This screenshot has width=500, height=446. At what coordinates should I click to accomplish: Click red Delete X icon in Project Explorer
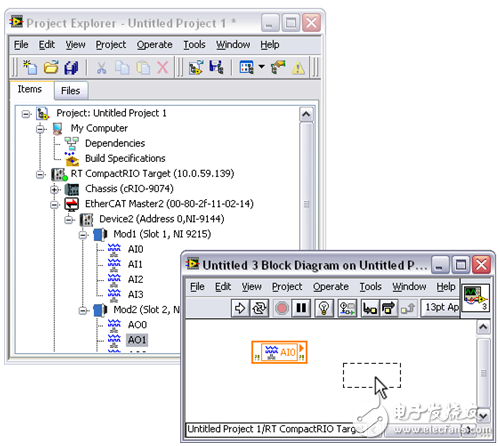tap(163, 68)
